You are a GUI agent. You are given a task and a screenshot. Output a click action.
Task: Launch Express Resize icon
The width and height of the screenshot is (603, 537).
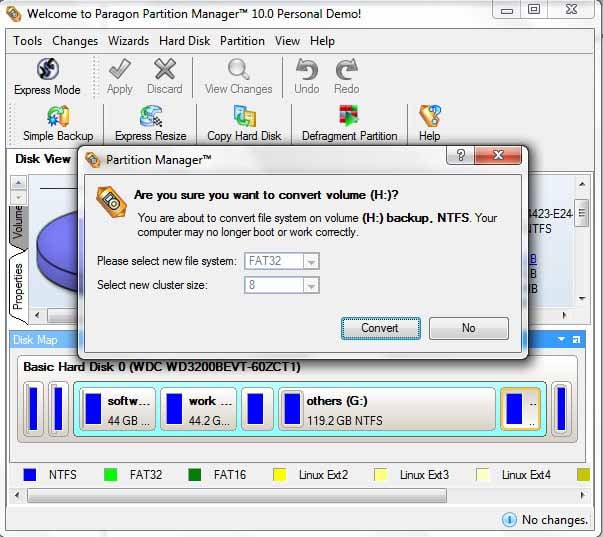click(x=151, y=116)
